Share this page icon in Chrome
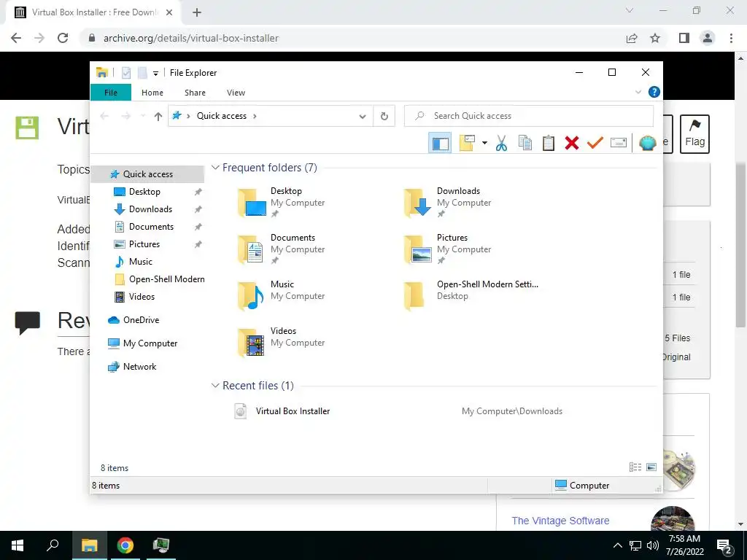Viewport: 747px width, 560px height. [632, 38]
